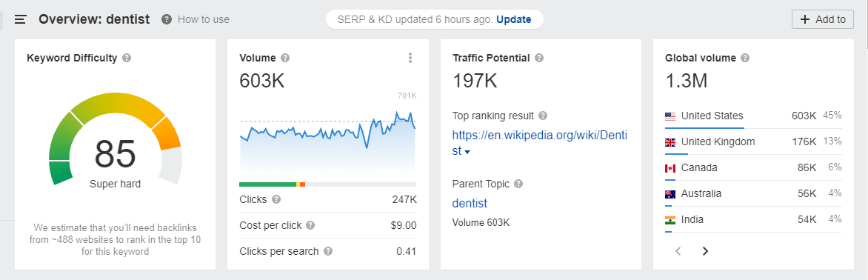Image resolution: width=868 pixels, height=280 pixels.
Task: Click the Clicks per search help icon
Action: (328, 251)
